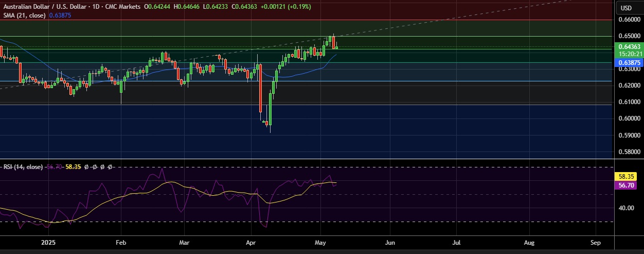Click the low value L0.64233

pos(216,7)
